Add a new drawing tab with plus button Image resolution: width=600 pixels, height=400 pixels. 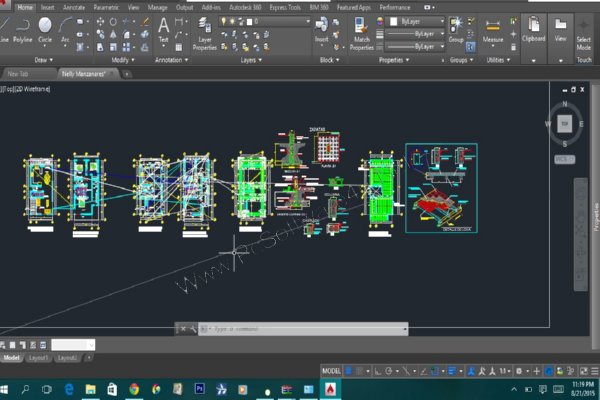coord(127,74)
